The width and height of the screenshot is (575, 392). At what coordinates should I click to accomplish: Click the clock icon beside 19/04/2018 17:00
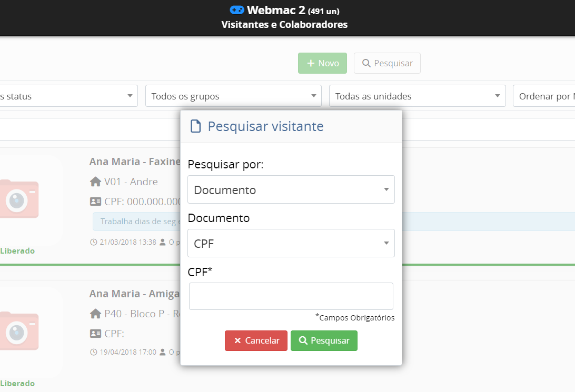(x=94, y=352)
